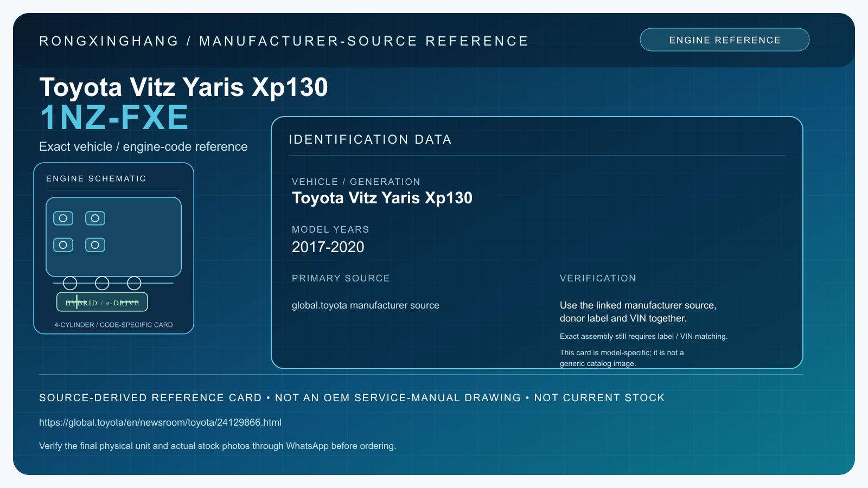Screen dimensions: 868x488
Task: Click the engine schematic block diagram
Action: (x=113, y=237)
